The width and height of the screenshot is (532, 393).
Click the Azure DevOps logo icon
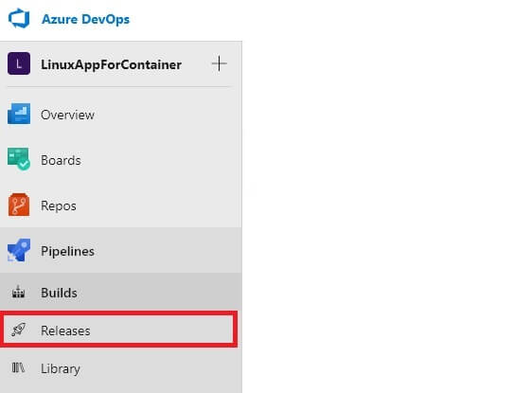tap(19, 18)
